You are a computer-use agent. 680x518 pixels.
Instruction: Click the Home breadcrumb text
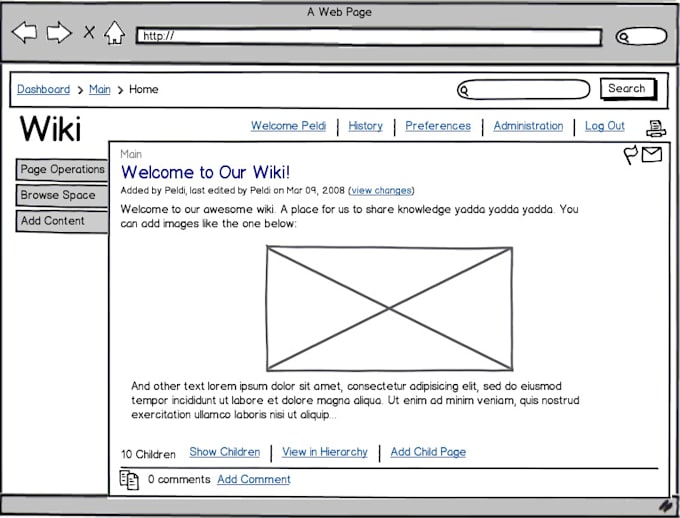click(144, 89)
